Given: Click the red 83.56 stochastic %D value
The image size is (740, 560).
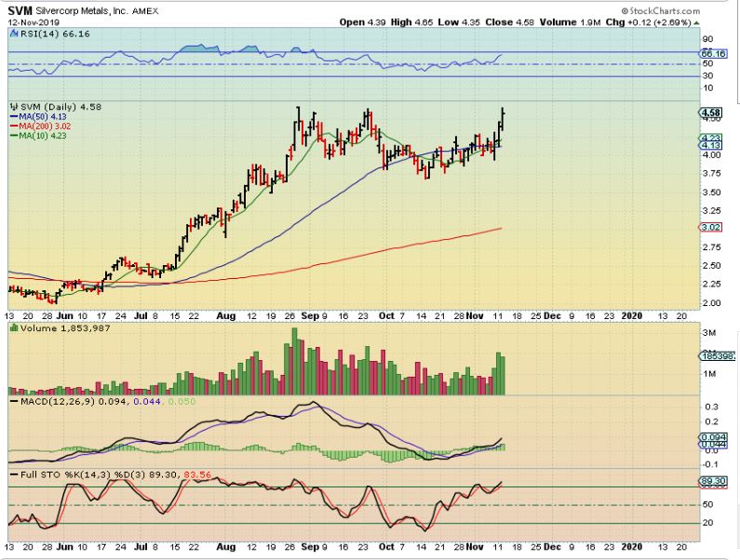Looking at the screenshot, I should (197, 475).
